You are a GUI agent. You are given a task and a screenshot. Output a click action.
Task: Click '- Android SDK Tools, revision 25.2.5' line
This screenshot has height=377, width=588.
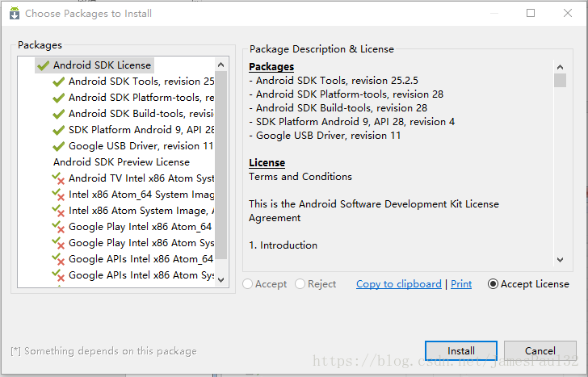click(334, 81)
